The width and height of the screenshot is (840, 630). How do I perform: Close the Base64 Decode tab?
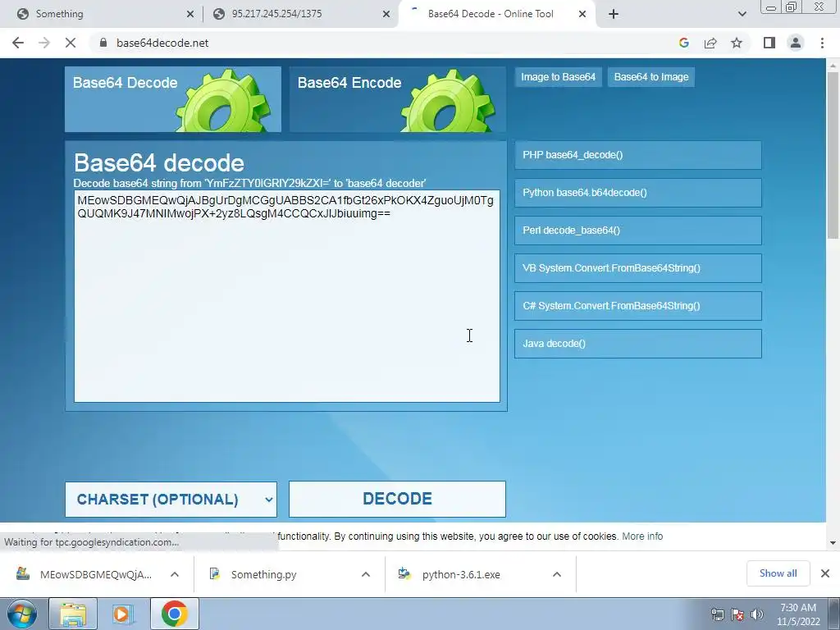[x=582, y=14]
